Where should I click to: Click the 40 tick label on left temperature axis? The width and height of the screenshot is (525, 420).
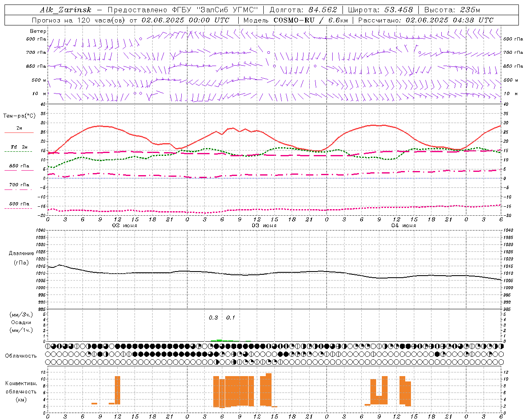43,104
